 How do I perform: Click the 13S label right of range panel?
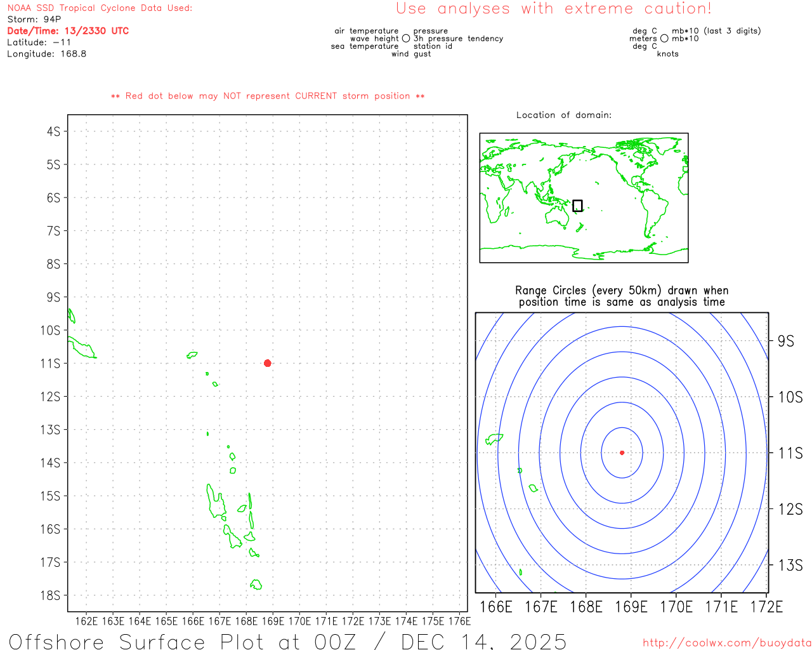(x=790, y=565)
